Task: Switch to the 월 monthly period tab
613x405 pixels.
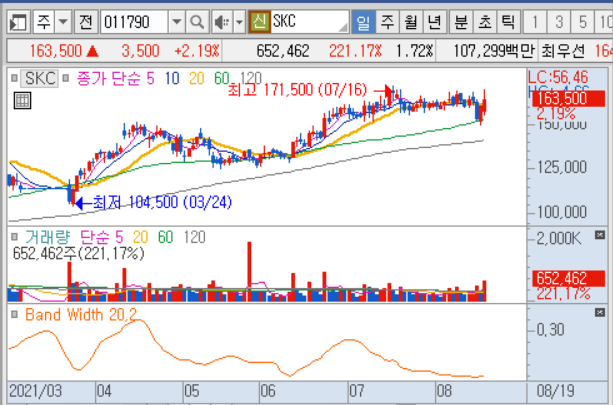Action: coord(411,22)
